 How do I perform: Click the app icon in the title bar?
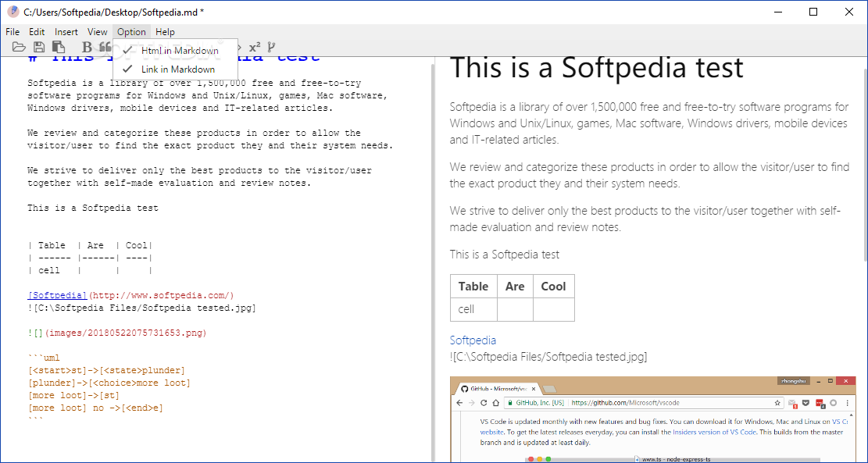tap(13, 12)
